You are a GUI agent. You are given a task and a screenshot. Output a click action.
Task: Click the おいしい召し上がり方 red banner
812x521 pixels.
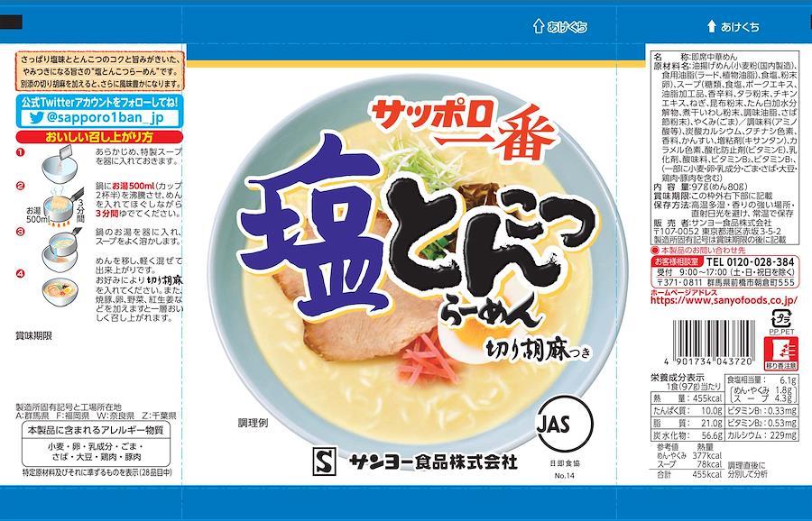pyautogui.click(x=99, y=138)
